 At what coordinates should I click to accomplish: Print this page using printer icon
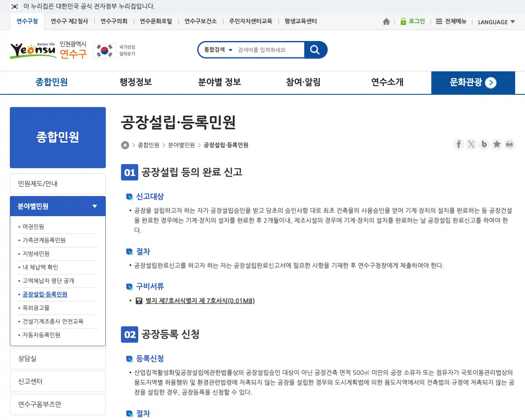click(509, 144)
